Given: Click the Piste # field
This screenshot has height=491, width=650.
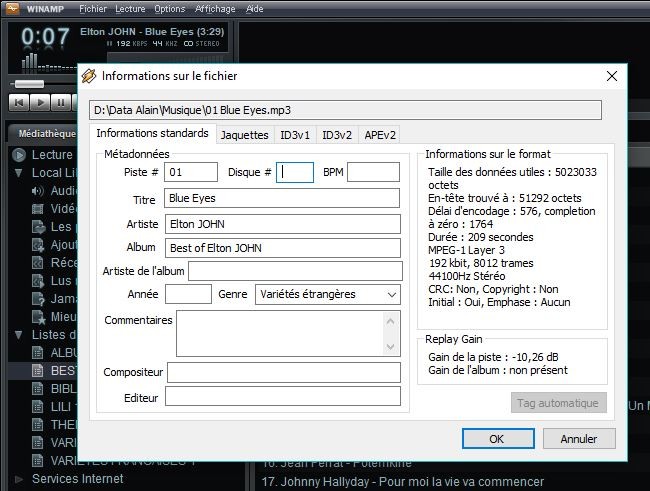Looking at the screenshot, I should pos(191,172).
